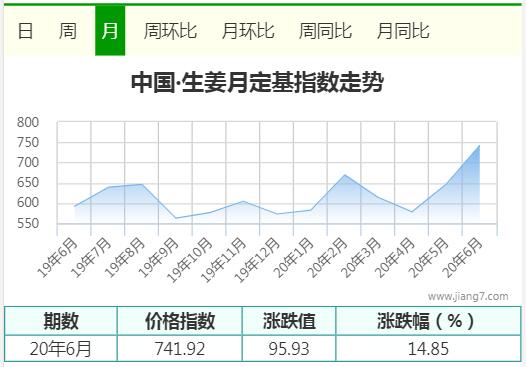Click the chart title 中国·生姜月定基指数走势
This screenshot has height=367, width=526.
point(257,83)
